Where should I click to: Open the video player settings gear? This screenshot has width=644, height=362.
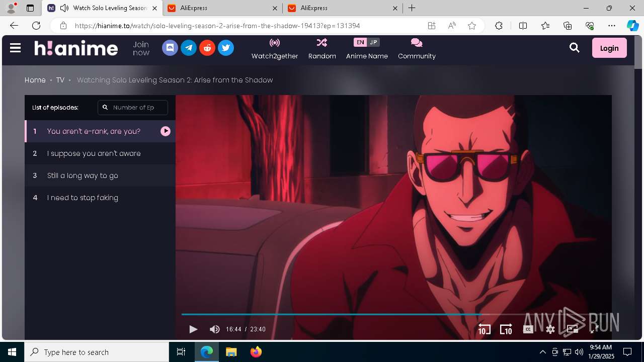tap(550, 329)
